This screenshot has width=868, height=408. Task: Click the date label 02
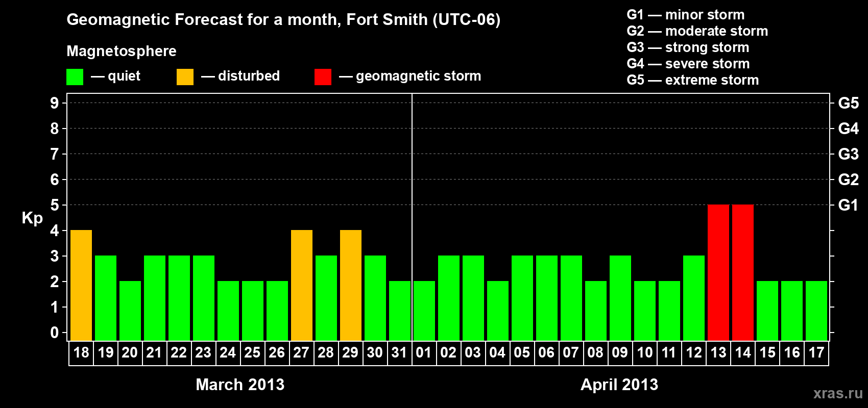point(448,353)
